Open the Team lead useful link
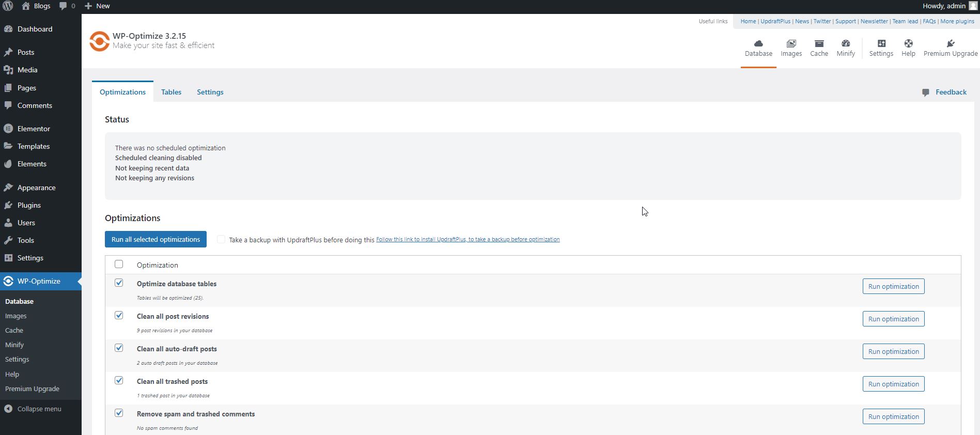The image size is (980, 435). (x=905, y=21)
